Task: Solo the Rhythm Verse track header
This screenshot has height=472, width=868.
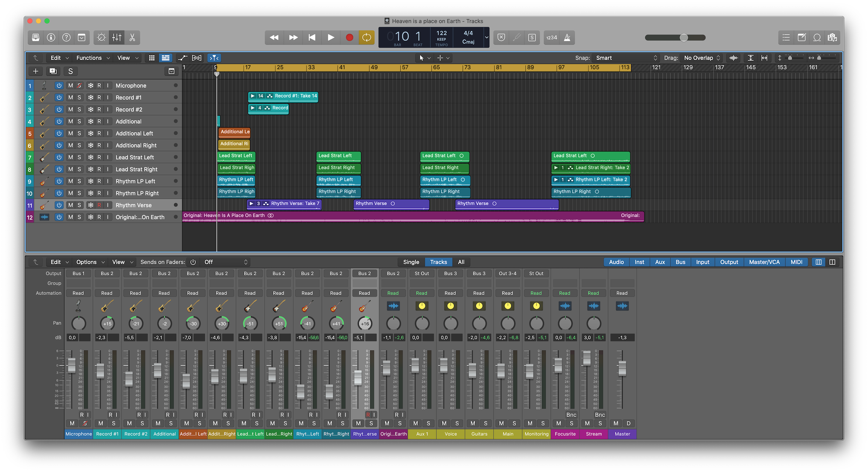Action: point(79,205)
